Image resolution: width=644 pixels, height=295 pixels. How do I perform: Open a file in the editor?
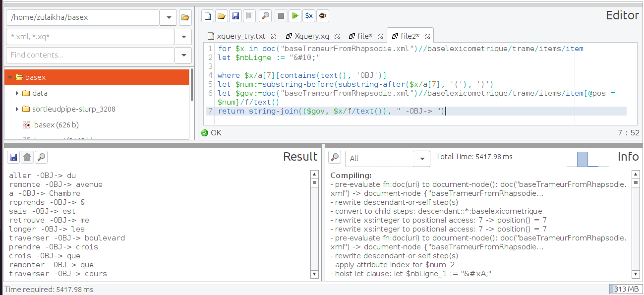(x=222, y=16)
